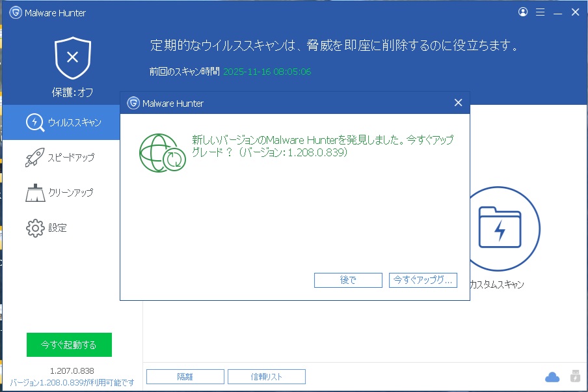The height and width of the screenshot is (392, 588).
Task: Click last scan time 2025-11-16 08:05:06
Action: (x=267, y=72)
